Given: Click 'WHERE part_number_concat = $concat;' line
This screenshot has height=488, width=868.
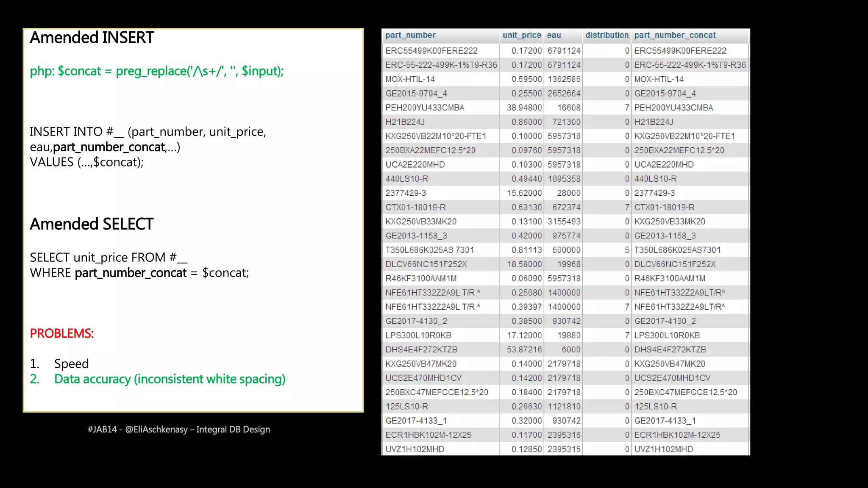Looking at the screenshot, I should [139, 273].
